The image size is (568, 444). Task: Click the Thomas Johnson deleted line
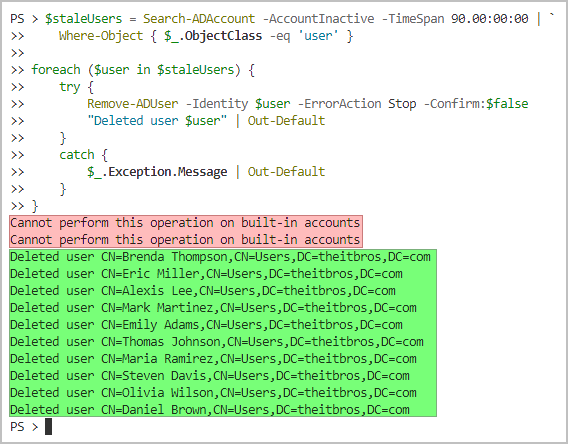pos(217,342)
